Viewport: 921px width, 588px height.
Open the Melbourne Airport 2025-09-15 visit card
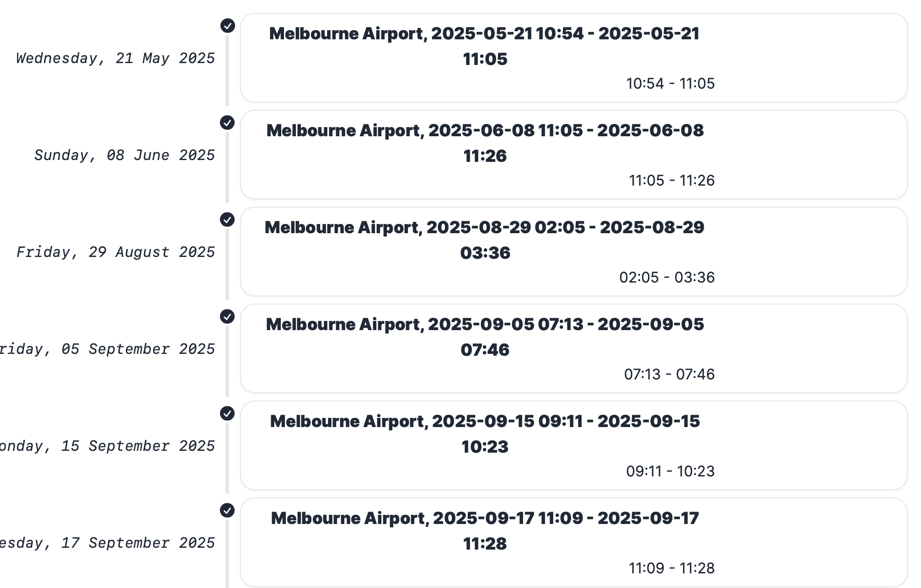573,445
